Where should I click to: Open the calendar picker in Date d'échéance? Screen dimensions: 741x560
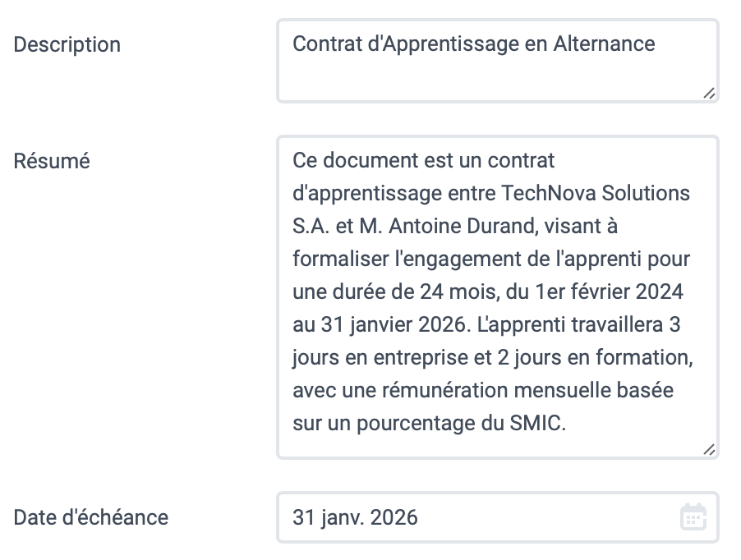pos(693,517)
